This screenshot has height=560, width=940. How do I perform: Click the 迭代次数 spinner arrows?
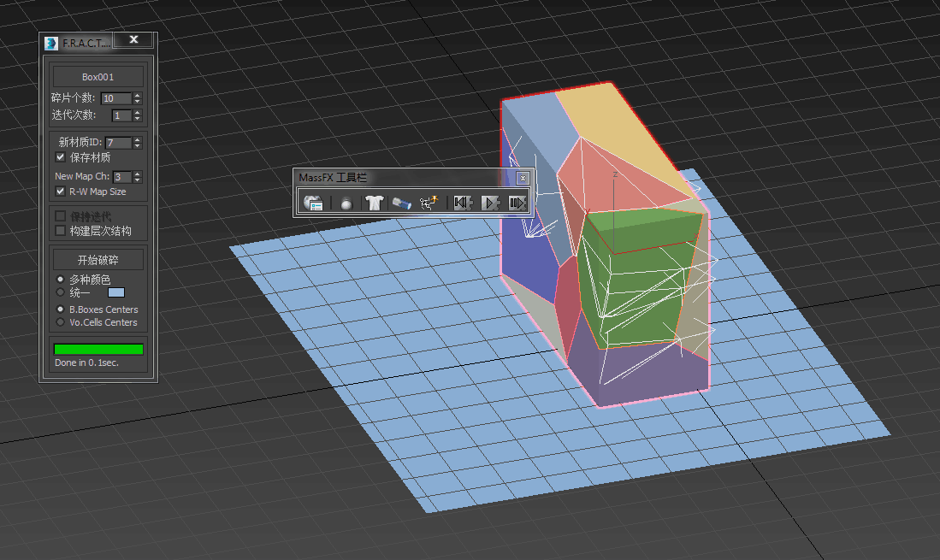[x=138, y=115]
